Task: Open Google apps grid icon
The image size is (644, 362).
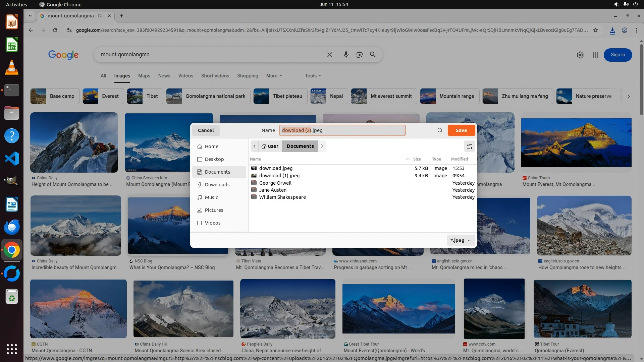Action: 595,55
